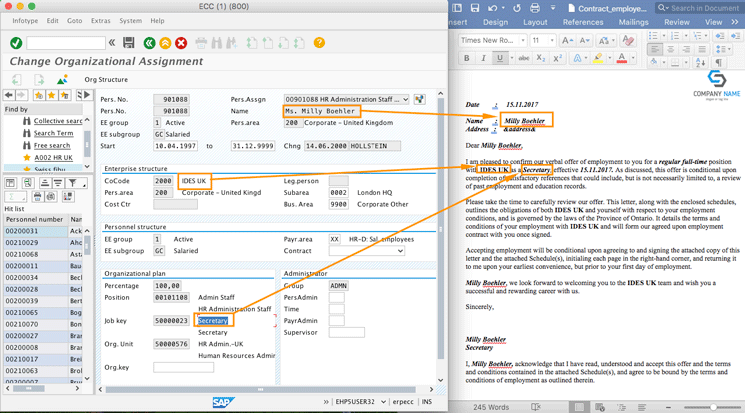This screenshot has height=413, width=745.
Task: Click the Word show paragraph marks icon
Action: [x=719, y=62]
